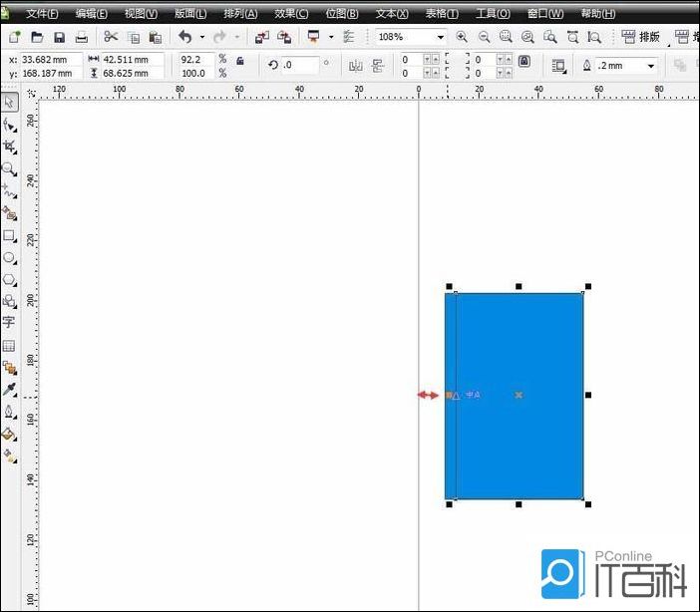Select the Polygon tool in the toolbox
700x612 pixels.
click(x=9, y=280)
